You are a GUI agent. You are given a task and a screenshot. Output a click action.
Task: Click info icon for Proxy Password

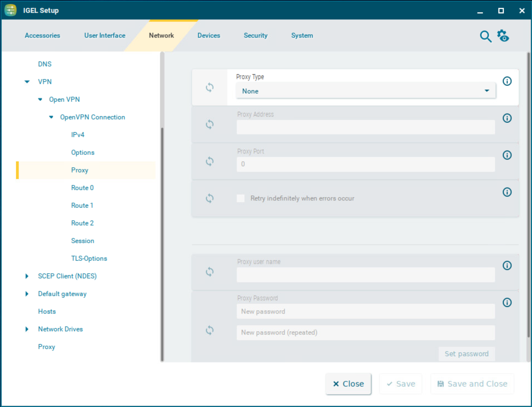click(x=507, y=302)
